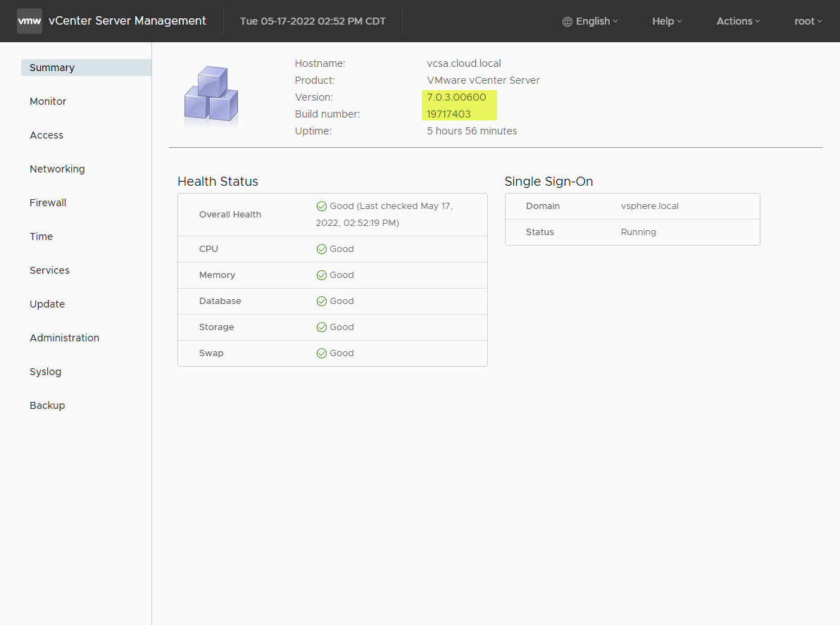Click the highlighted build number 19717403
The width and height of the screenshot is (840, 625).
tap(449, 114)
